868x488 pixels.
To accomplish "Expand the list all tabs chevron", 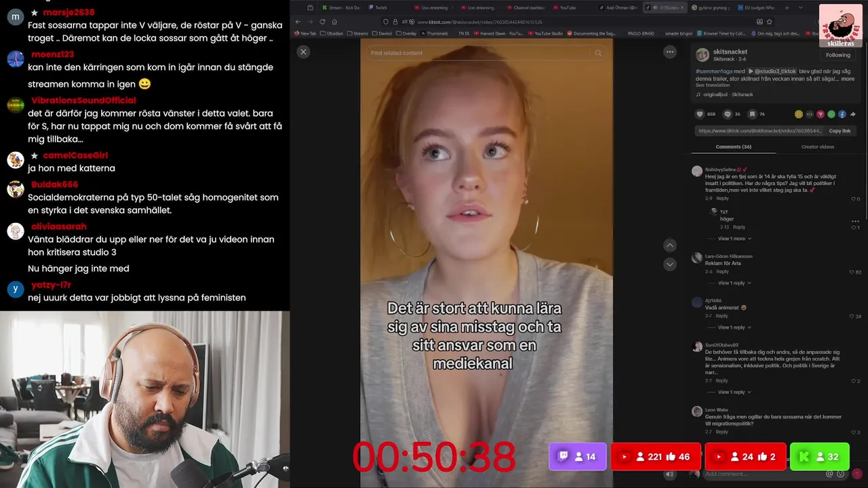I will (801, 7).
